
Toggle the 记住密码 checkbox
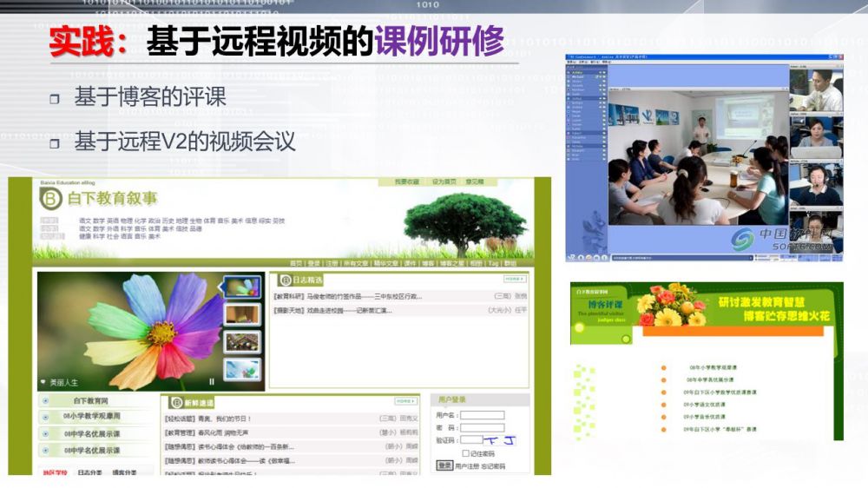[465, 453]
